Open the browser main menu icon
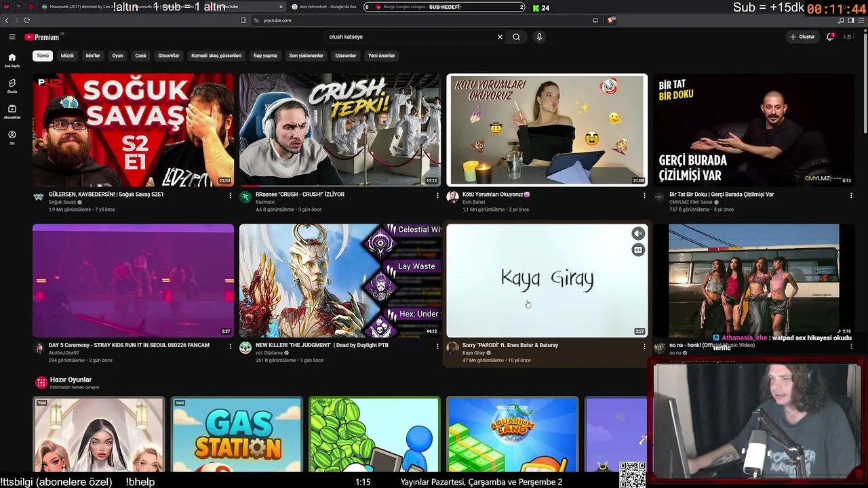This screenshot has height=488, width=868. click(x=861, y=20)
